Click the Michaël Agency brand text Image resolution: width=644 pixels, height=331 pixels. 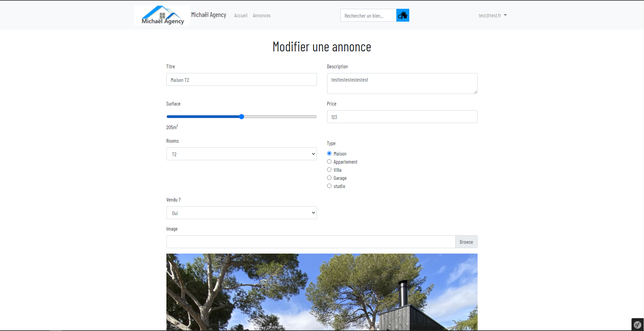click(x=208, y=15)
